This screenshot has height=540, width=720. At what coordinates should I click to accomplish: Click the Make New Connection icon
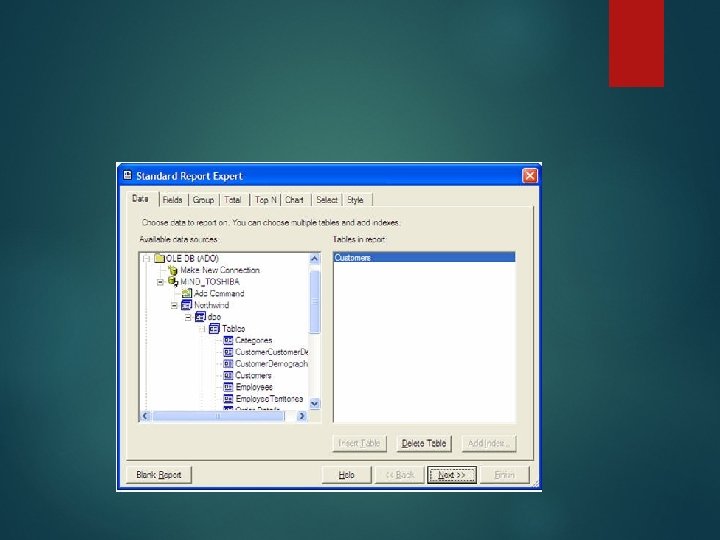pos(173,270)
